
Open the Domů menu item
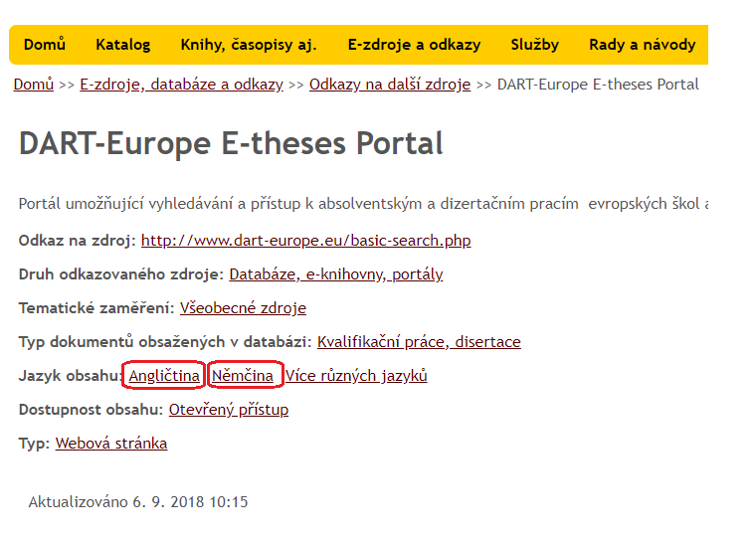tap(45, 45)
